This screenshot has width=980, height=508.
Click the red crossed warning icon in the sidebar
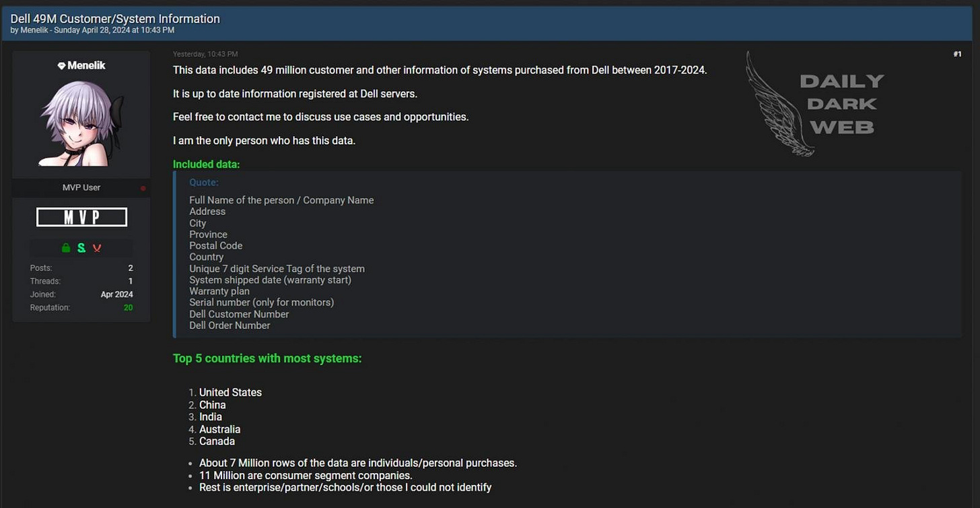[x=96, y=248]
